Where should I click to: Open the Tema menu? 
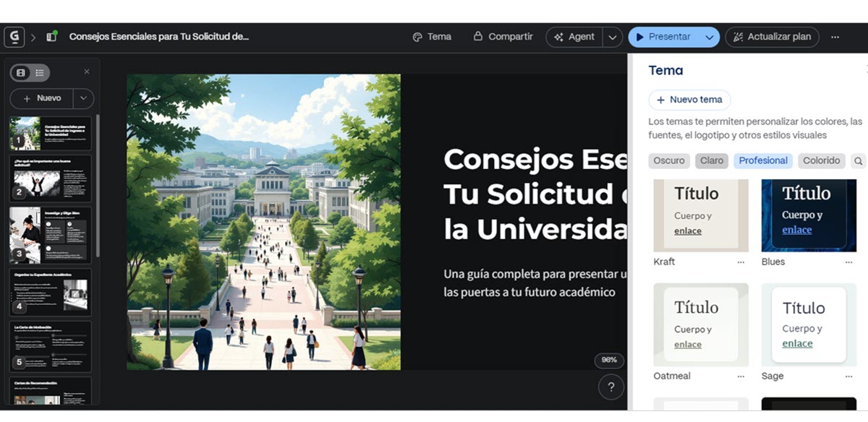click(432, 37)
